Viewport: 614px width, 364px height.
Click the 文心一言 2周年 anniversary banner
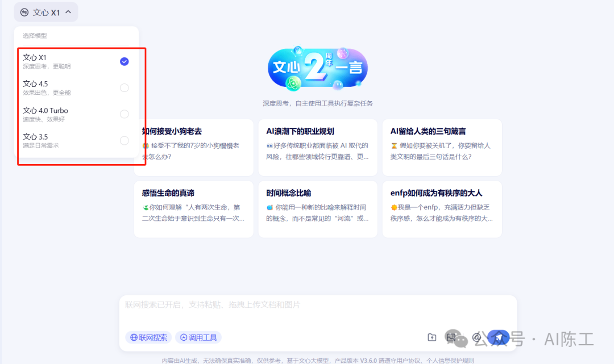[x=318, y=69]
